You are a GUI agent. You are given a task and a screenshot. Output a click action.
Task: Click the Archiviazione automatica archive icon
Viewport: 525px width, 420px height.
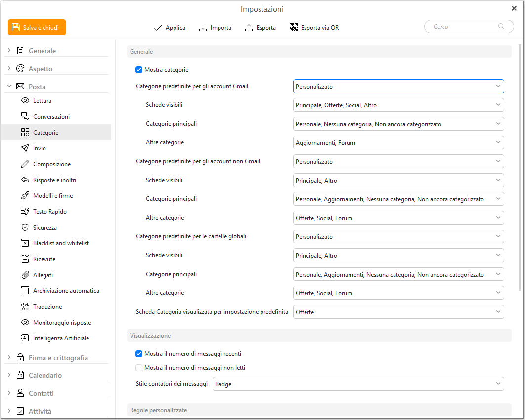tap(25, 291)
